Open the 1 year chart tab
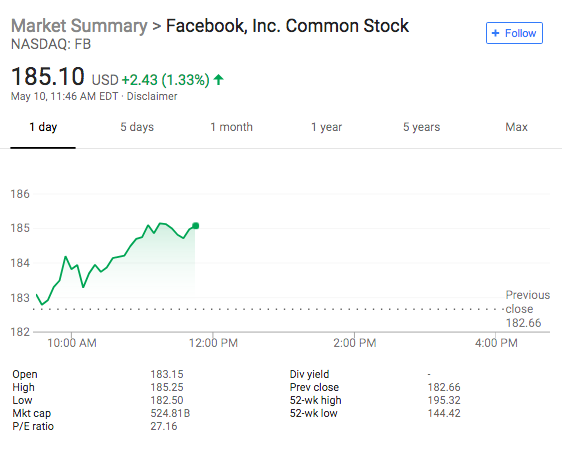 [326, 127]
